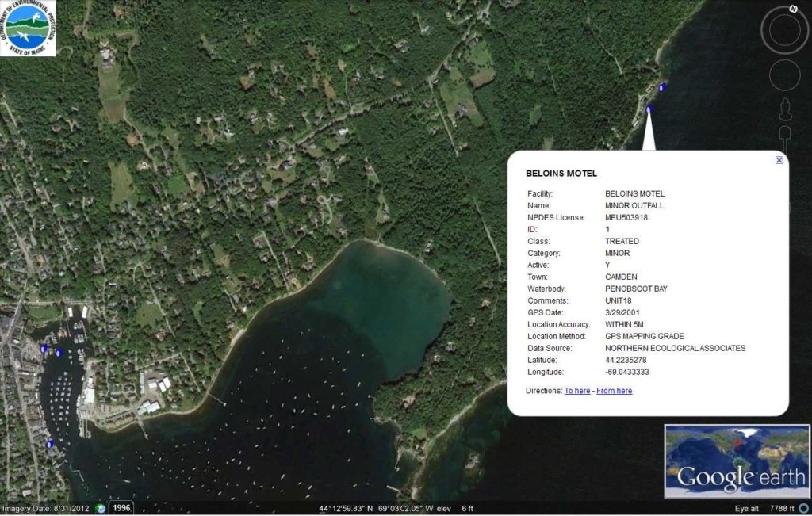Viewport: 812px width, 516px height.
Task: Click the Move joystick circle below the compass
Action: (784, 75)
